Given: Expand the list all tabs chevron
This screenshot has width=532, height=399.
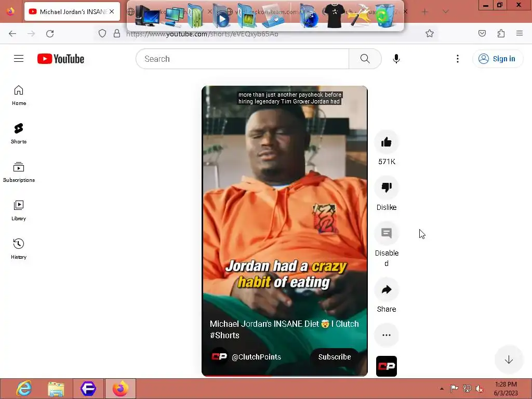Looking at the screenshot, I should pyautogui.click(x=445, y=11).
